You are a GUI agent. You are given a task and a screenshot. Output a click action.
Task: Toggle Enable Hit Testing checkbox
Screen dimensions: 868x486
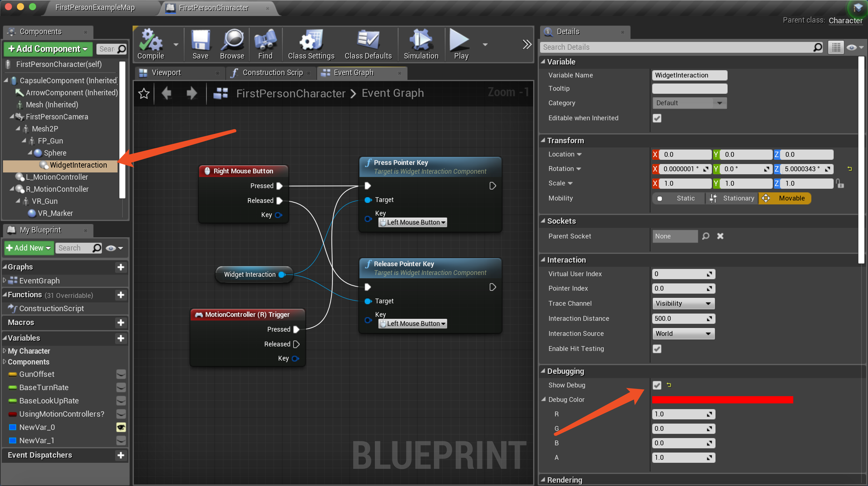tap(657, 349)
